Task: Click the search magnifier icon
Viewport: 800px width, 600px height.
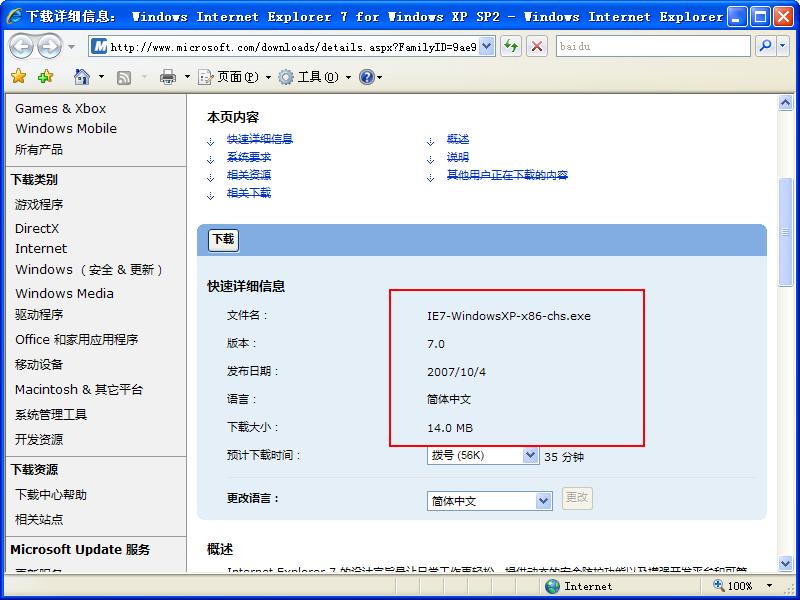Action: click(765, 46)
